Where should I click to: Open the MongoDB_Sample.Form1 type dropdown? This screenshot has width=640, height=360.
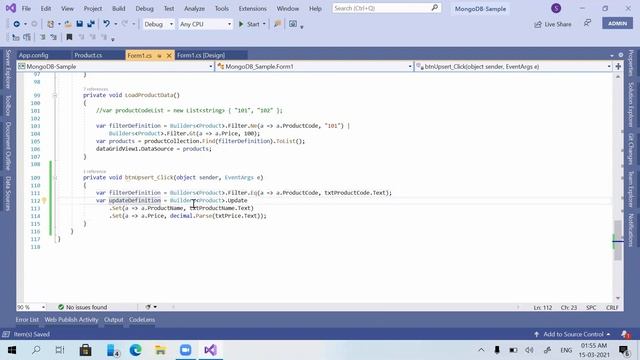[314, 66]
